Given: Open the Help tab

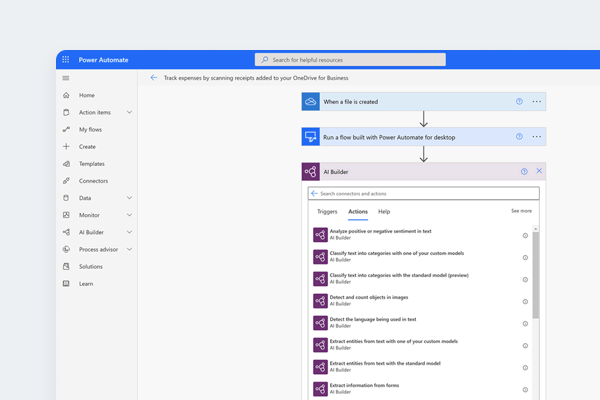Looking at the screenshot, I should (x=384, y=211).
